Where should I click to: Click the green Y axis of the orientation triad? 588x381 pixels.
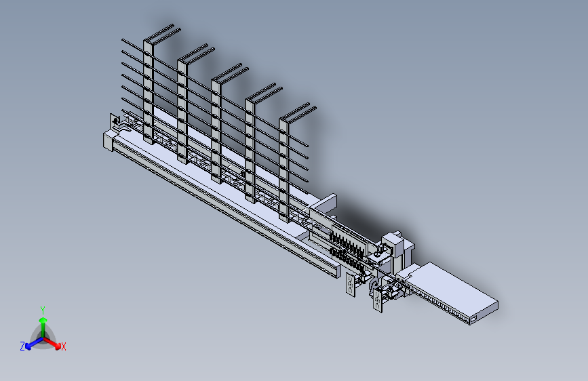pyautogui.click(x=43, y=327)
